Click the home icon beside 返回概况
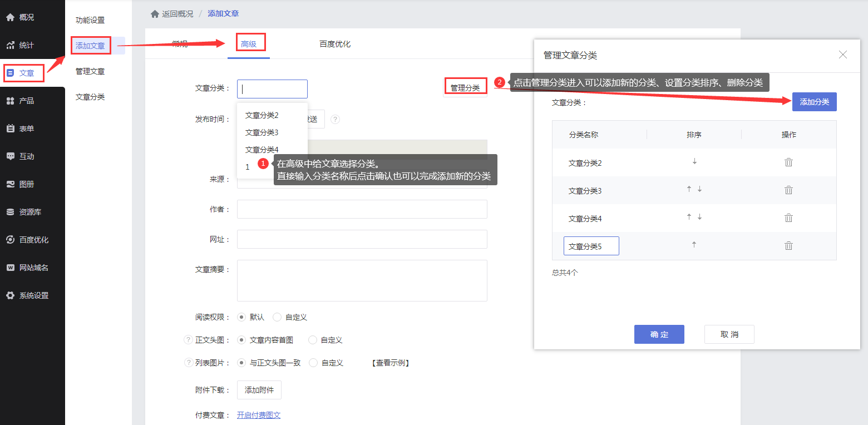 click(155, 13)
